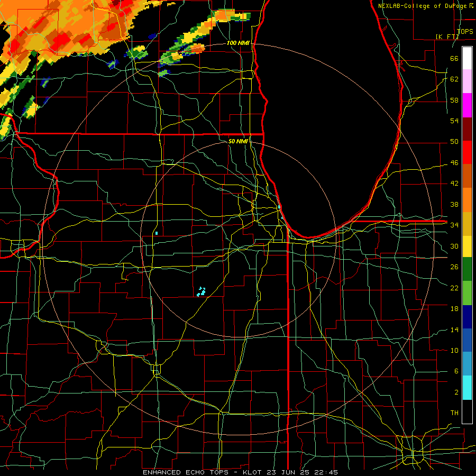Click the yellow legend swatch
Screen dimensions: 476x476
click(467, 246)
